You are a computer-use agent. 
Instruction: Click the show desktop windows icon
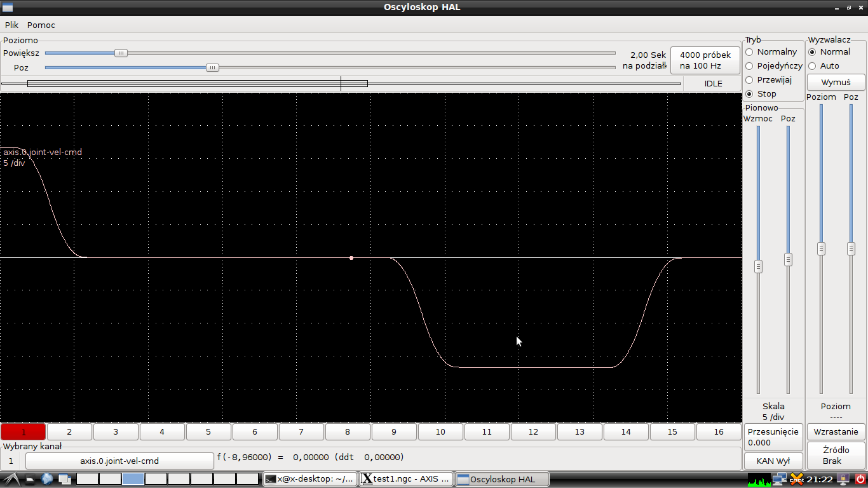tap(65, 479)
